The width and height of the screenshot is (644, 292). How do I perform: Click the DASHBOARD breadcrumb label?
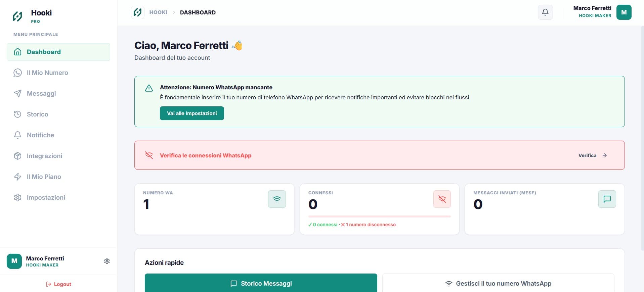[198, 12]
